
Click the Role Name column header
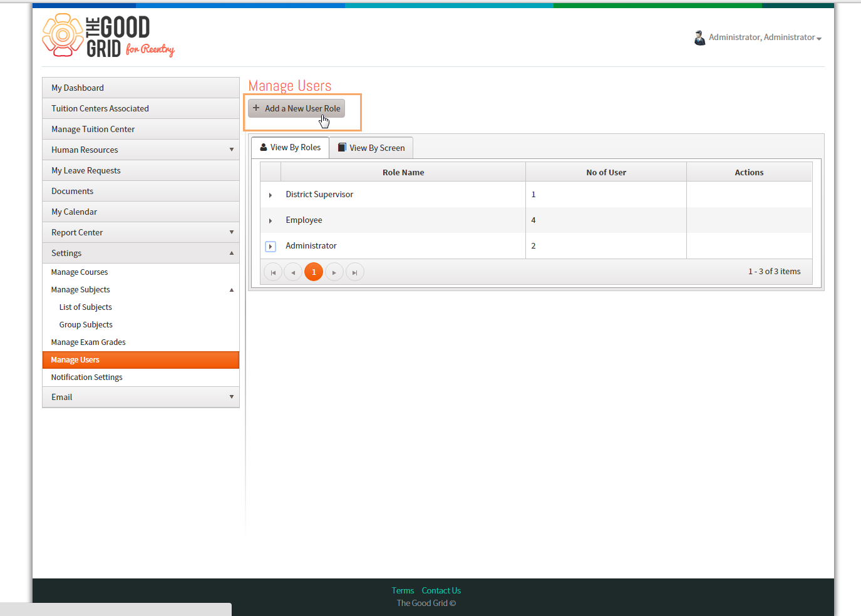coord(403,172)
